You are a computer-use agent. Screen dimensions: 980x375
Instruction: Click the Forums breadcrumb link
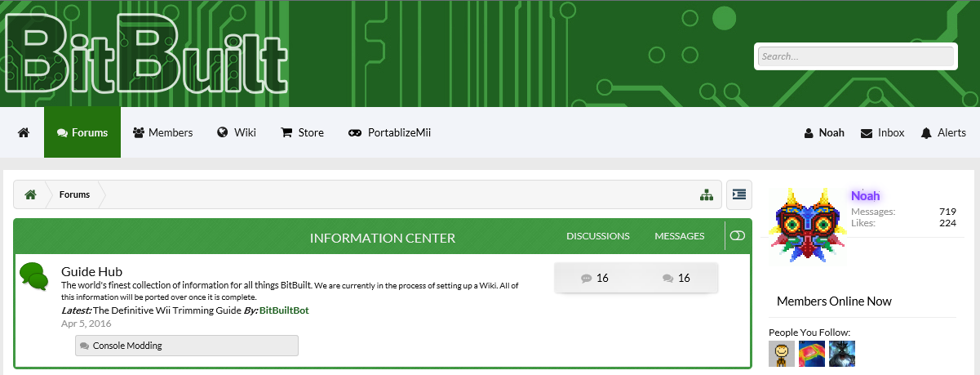(74, 194)
